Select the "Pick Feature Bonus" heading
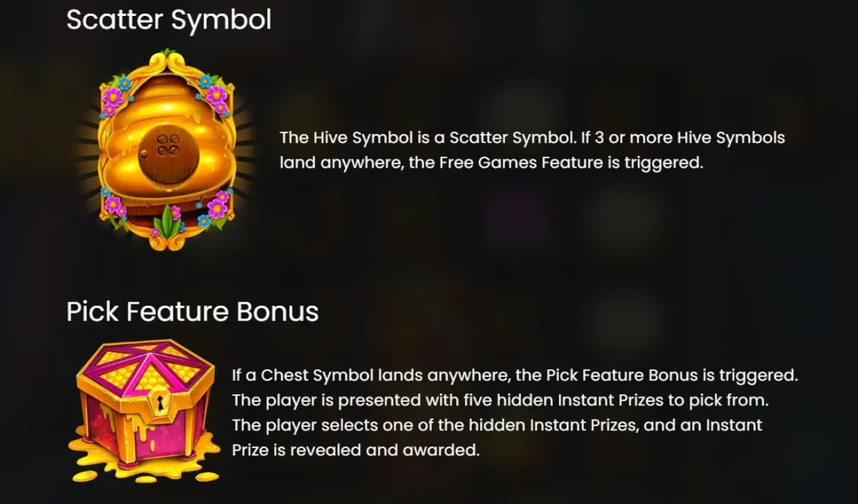Screen dimensions: 858x504 (x=192, y=311)
